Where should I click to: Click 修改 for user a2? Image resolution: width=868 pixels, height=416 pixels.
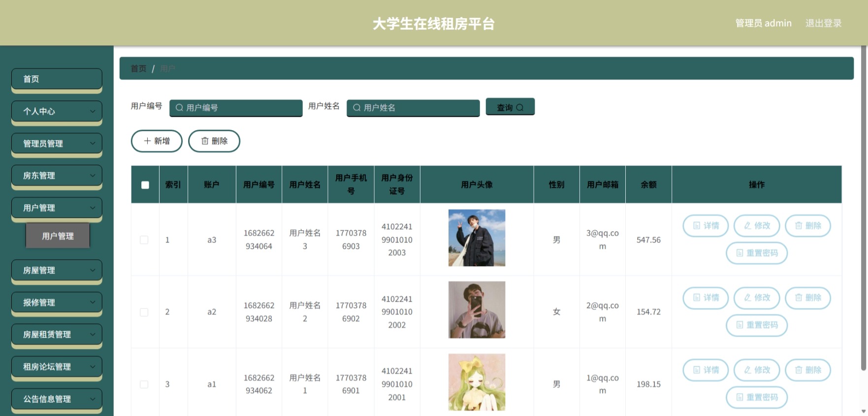[x=757, y=298]
